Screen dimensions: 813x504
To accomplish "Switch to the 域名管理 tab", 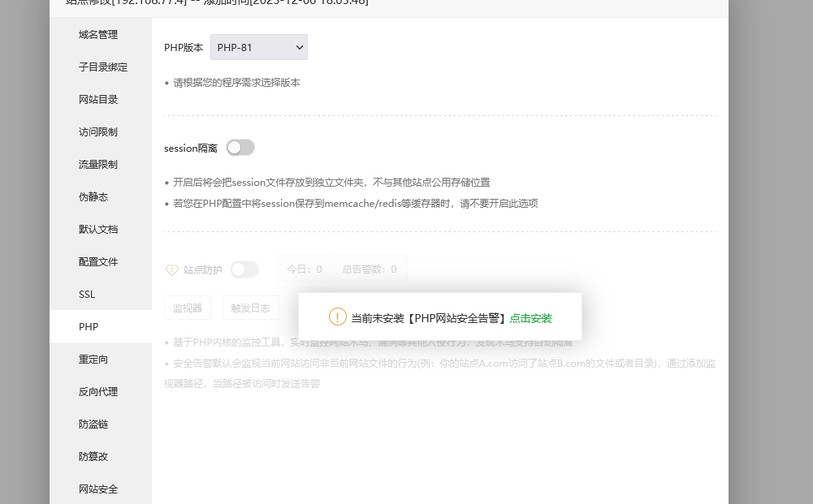I will point(98,35).
